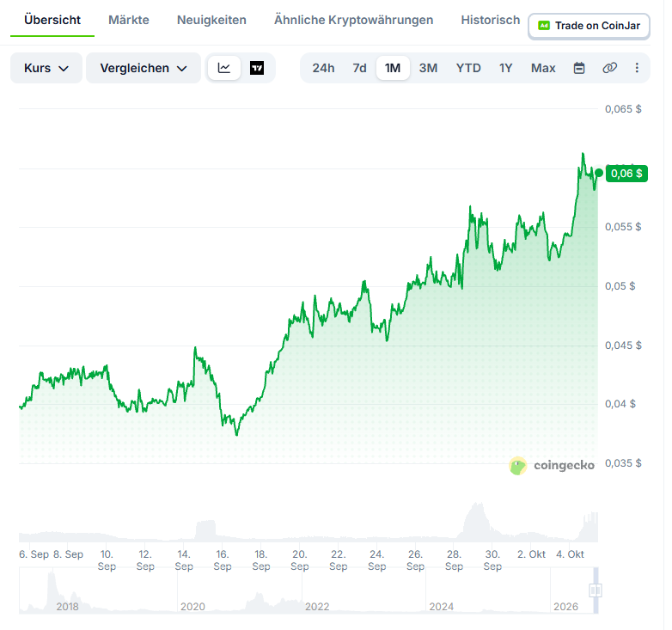Copy chart link icon
The height and width of the screenshot is (630, 672).
pos(609,68)
